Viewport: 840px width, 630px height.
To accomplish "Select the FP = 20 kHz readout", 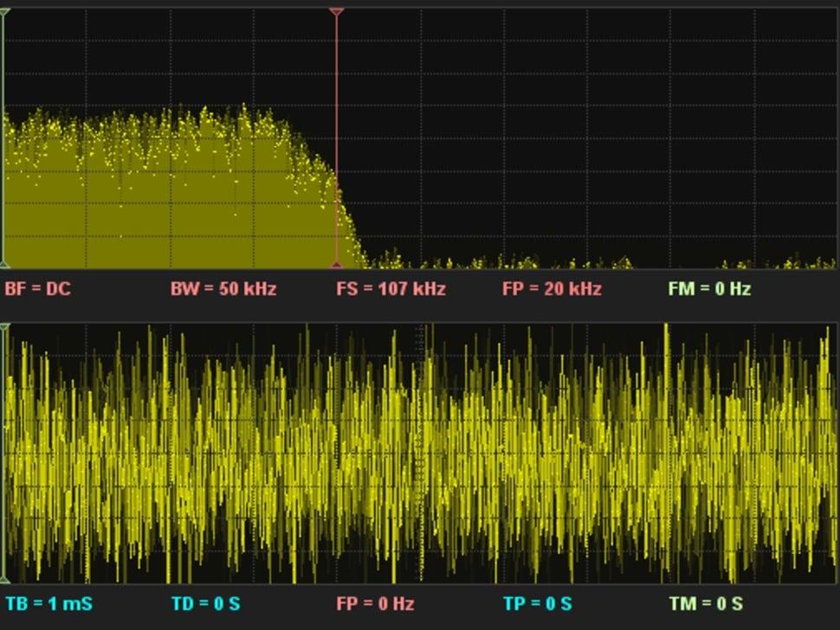I will click(x=552, y=289).
